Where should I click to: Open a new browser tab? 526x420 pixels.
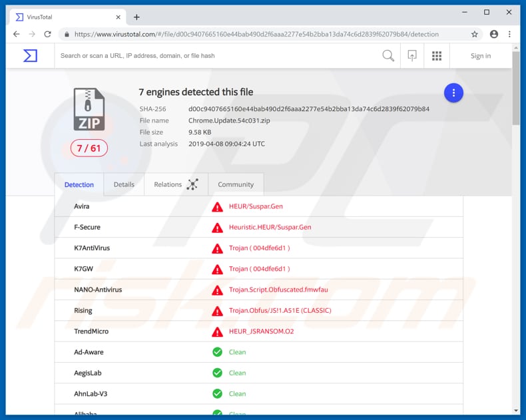click(x=136, y=17)
